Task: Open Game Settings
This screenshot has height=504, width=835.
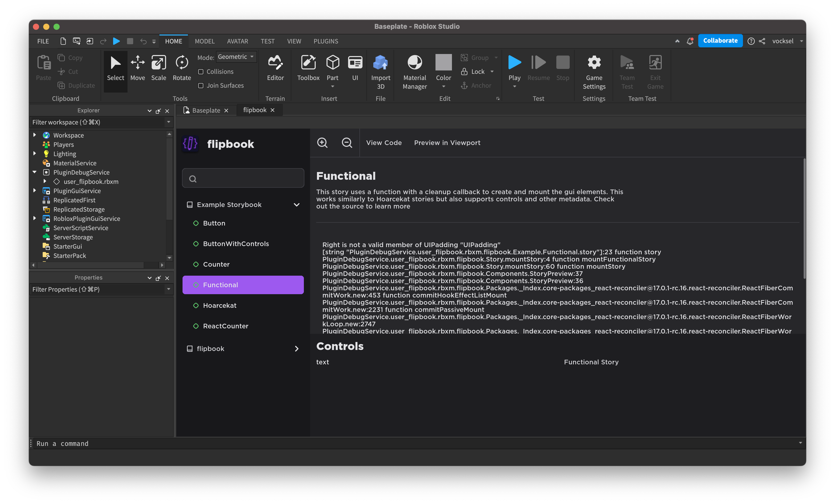Action: click(594, 67)
